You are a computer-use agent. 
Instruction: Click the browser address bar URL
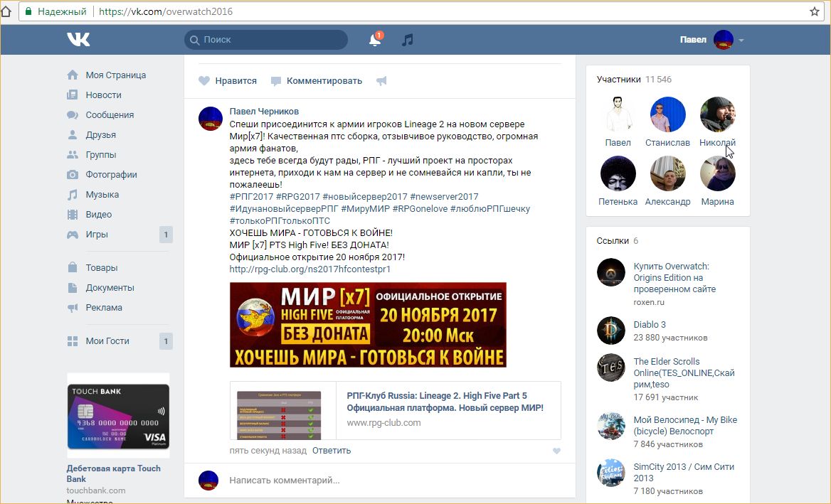(165, 11)
